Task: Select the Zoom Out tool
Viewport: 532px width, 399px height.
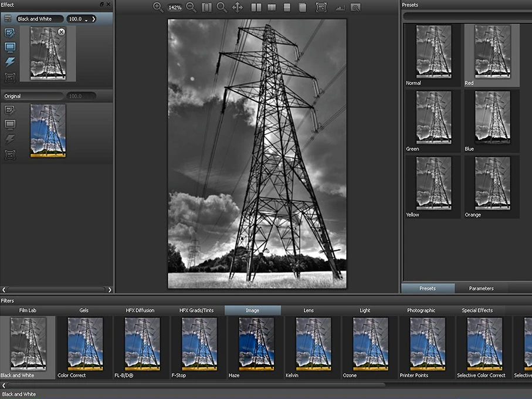Action: [x=189, y=7]
